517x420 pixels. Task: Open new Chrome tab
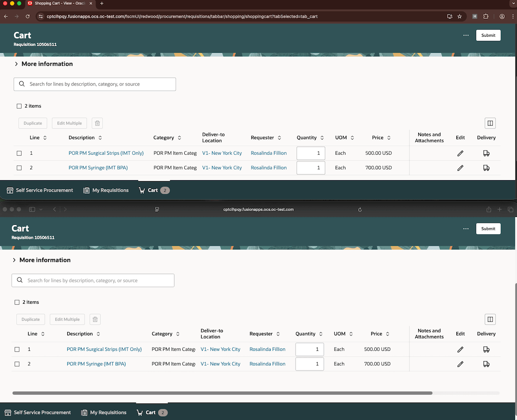[102, 3]
